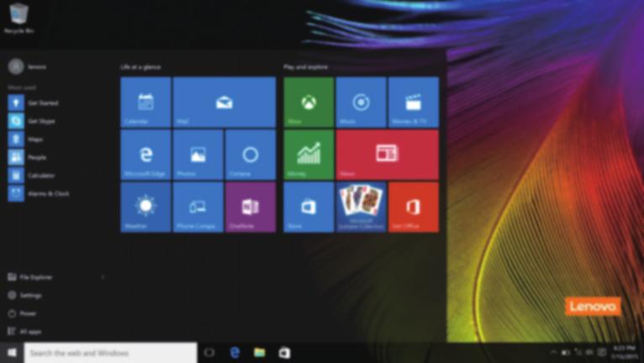
Task: Launch the OneNote tile
Action: [x=251, y=208]
